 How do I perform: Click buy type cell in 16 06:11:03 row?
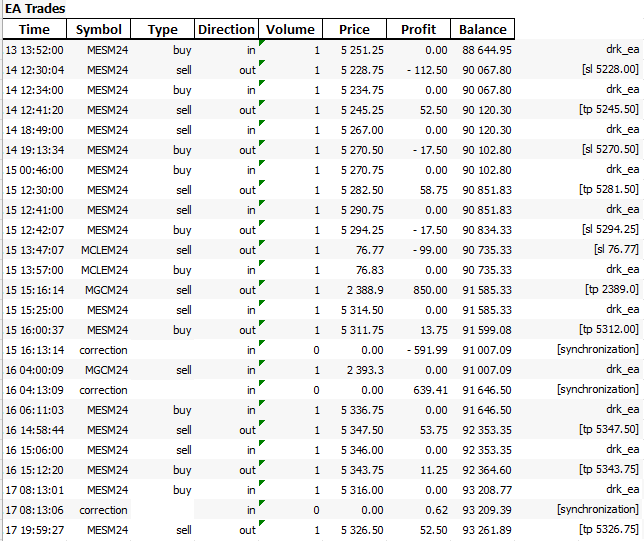coord(182,410)
